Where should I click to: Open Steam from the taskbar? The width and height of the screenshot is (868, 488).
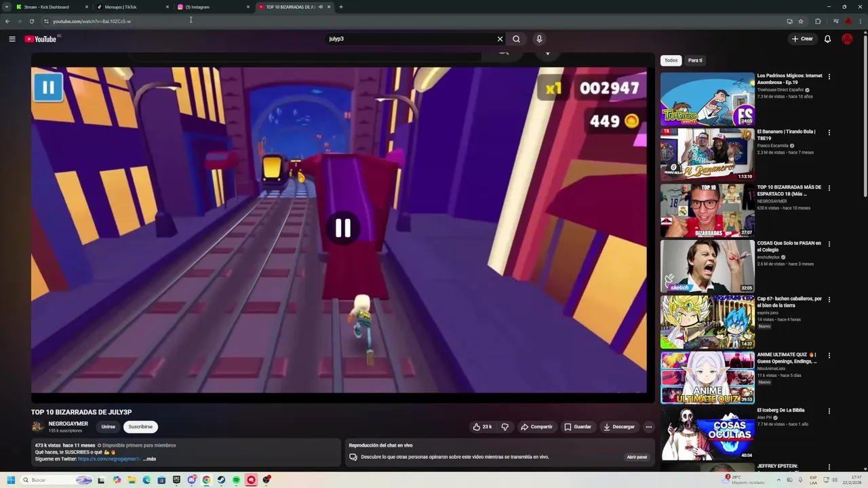(x=221, y=480)
